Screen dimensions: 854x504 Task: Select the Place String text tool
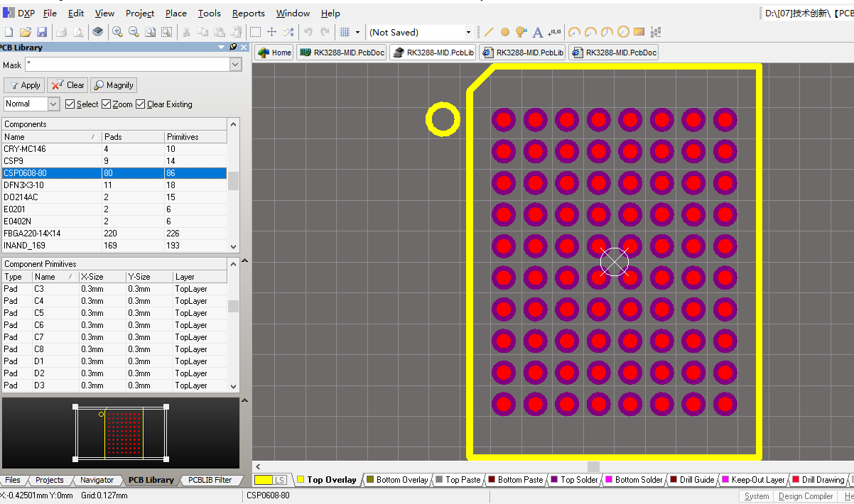click(x=538, y=32)
